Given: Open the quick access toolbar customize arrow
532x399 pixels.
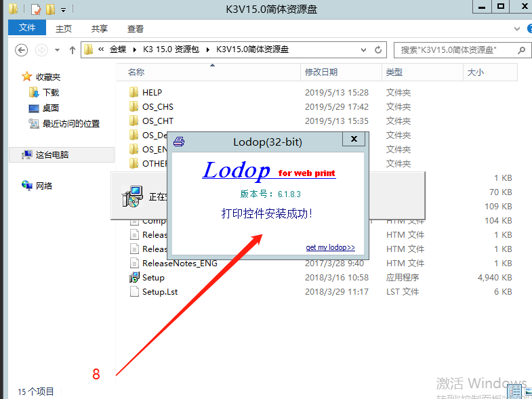Looking at the screenshot, I should click(x=64, y=10).
